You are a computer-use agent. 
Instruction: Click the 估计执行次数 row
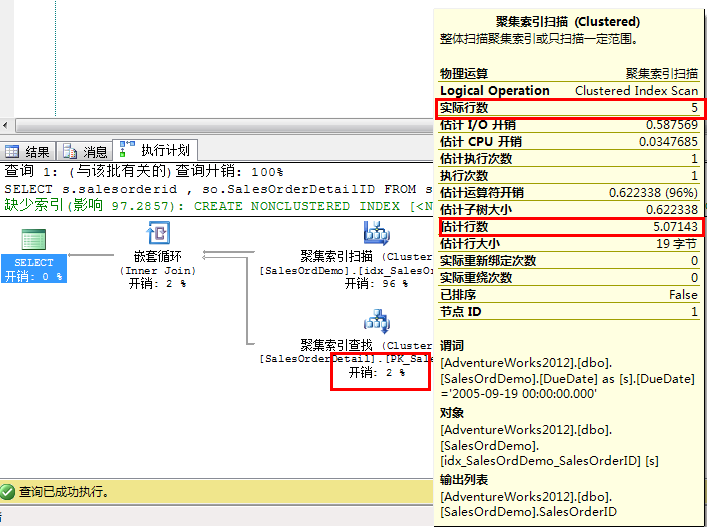point(569,158)
